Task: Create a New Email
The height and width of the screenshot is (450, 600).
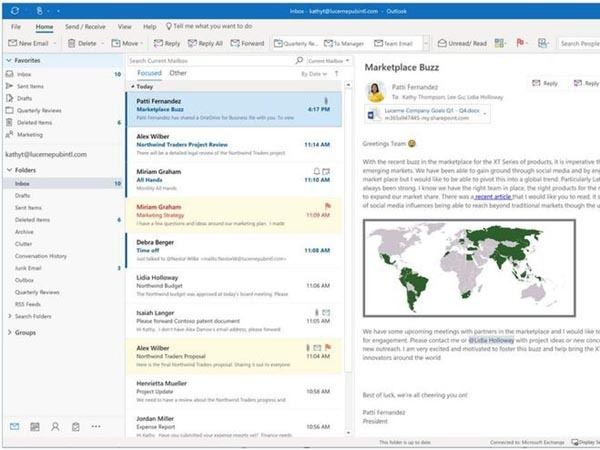Action: tap(29, 43)
